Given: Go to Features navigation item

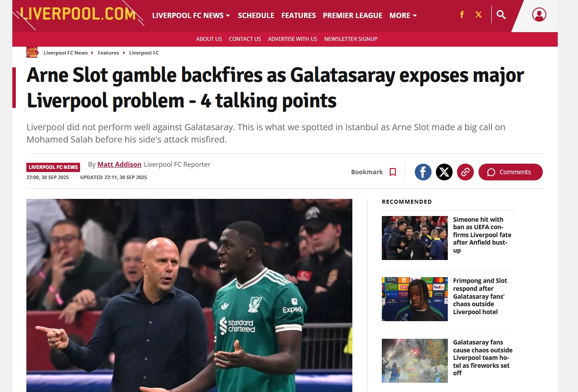Looking at the screenshot, I should (299, 15).
